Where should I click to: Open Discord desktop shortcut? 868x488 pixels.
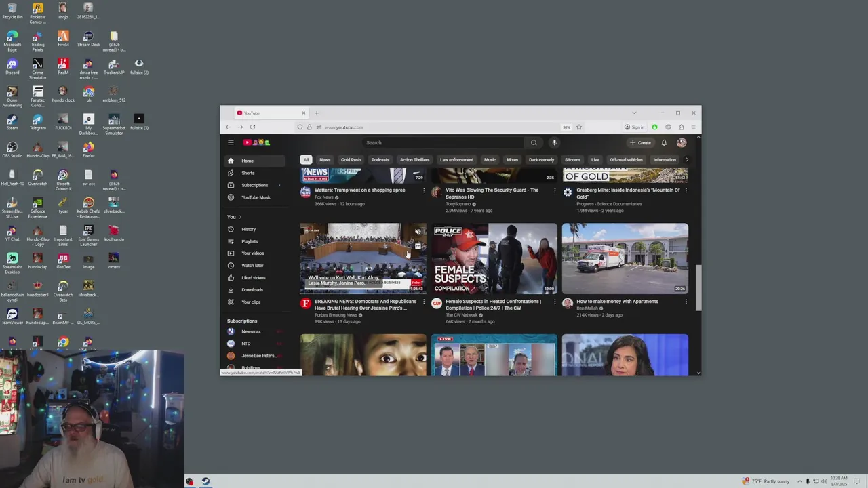[x=12, y=66]
